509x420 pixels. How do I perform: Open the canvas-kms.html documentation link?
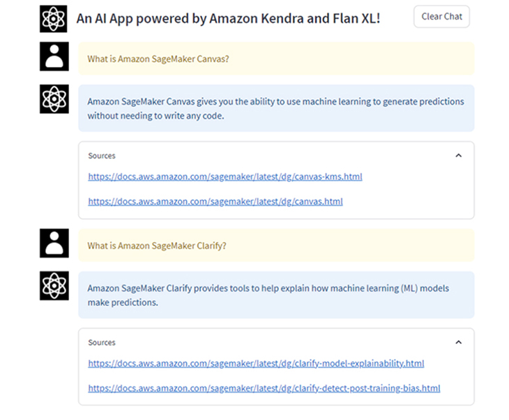coord(225,177)
